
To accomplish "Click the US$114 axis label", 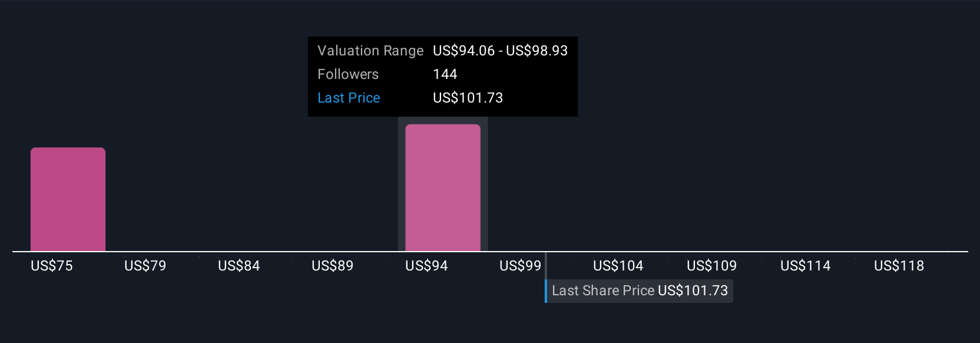I will (x=806, y=266).
